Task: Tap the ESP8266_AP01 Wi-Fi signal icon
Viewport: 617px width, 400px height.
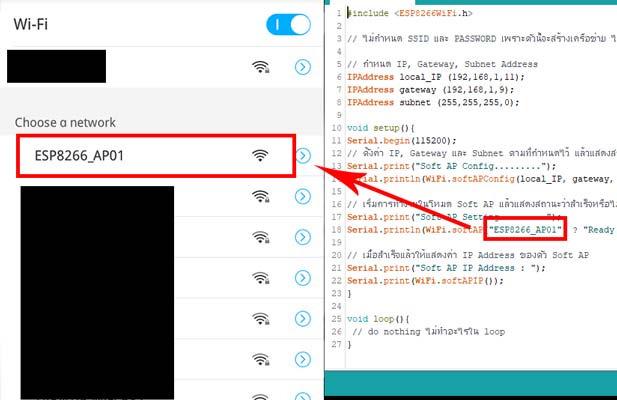Action: coord(261,155)
